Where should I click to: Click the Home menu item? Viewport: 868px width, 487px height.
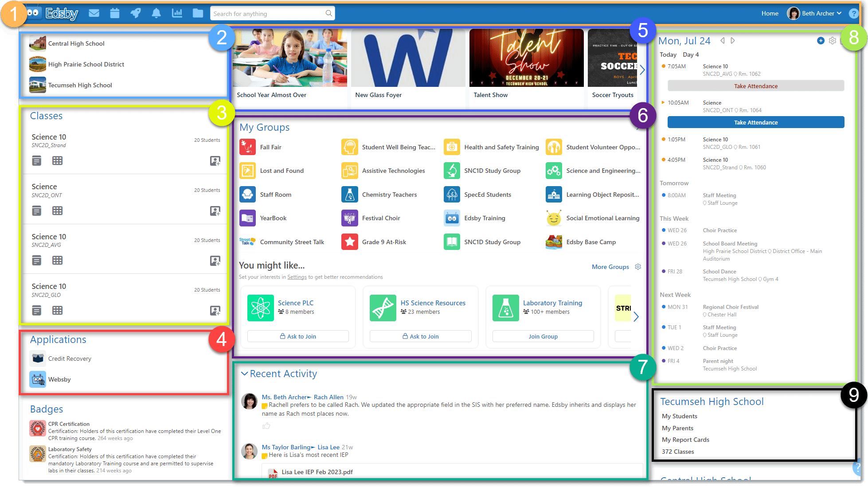pyautogui.click(x=770, y=13)
